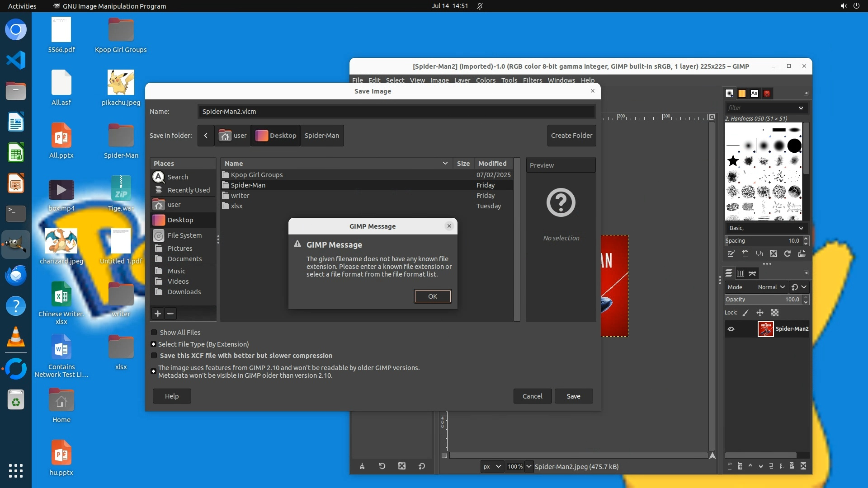Switch to the Fonts dock tab

pyautogui.click(x=754, y=93)
